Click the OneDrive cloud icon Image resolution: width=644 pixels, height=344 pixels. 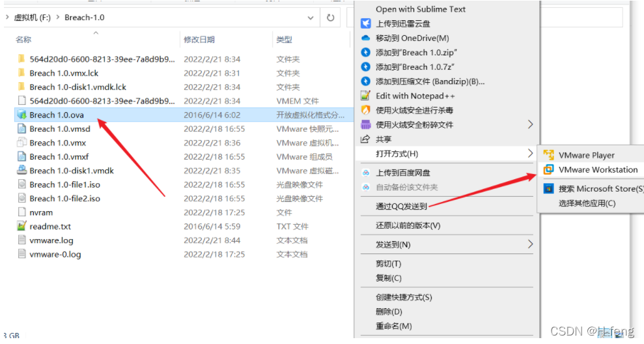[x=365, y=38]
